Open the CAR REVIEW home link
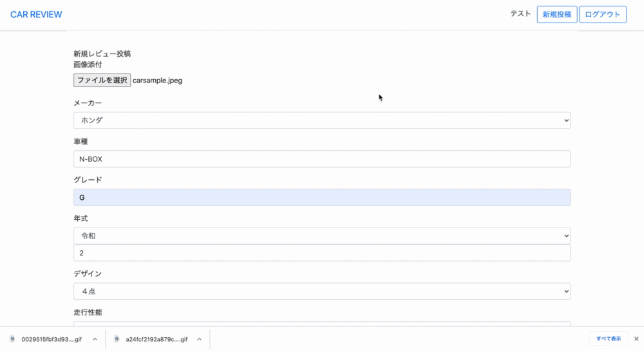The image size is (644, 352). 36,14
